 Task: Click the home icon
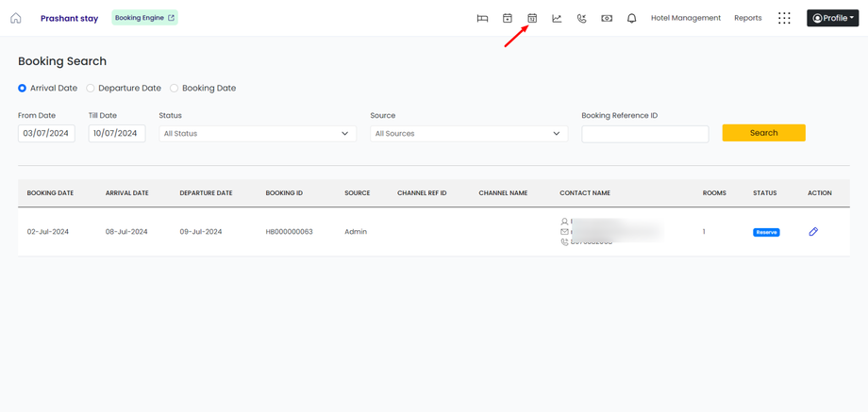click(16, 18)
